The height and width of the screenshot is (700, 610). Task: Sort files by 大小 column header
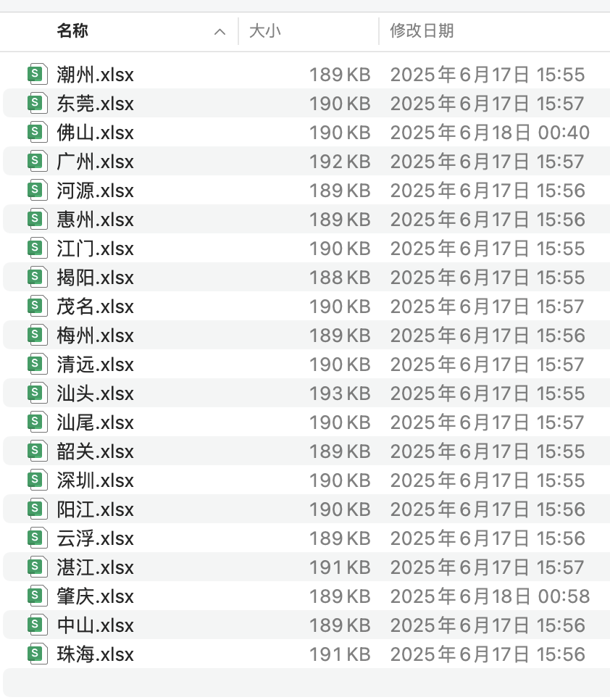265,31
